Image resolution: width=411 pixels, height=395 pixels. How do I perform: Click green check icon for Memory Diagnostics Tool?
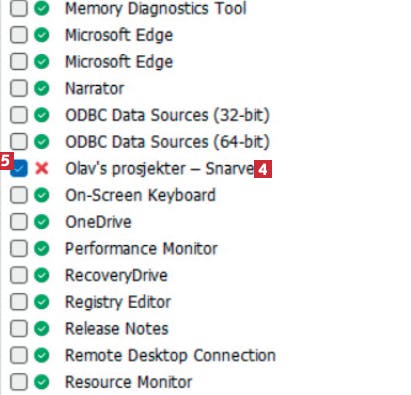42,8
